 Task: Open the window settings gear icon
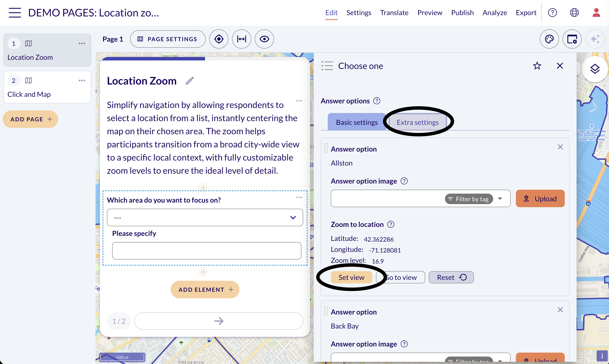[x=572, y=39]
